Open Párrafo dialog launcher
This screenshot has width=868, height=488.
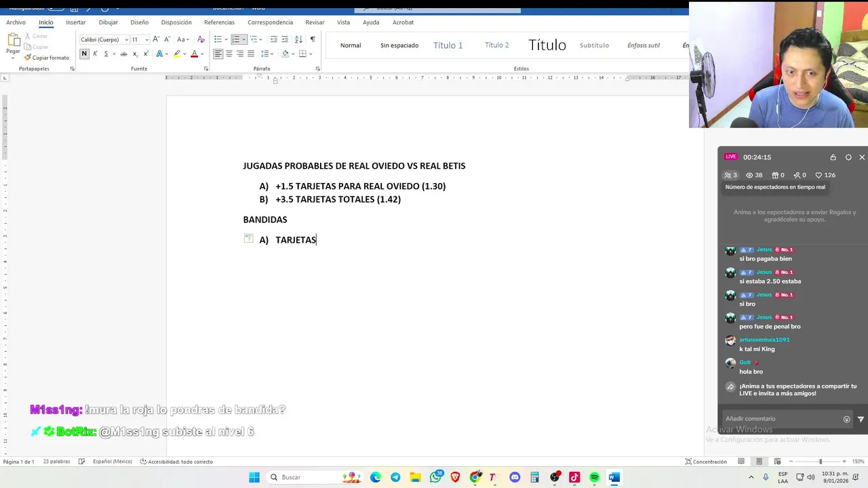tap(317, 68)
